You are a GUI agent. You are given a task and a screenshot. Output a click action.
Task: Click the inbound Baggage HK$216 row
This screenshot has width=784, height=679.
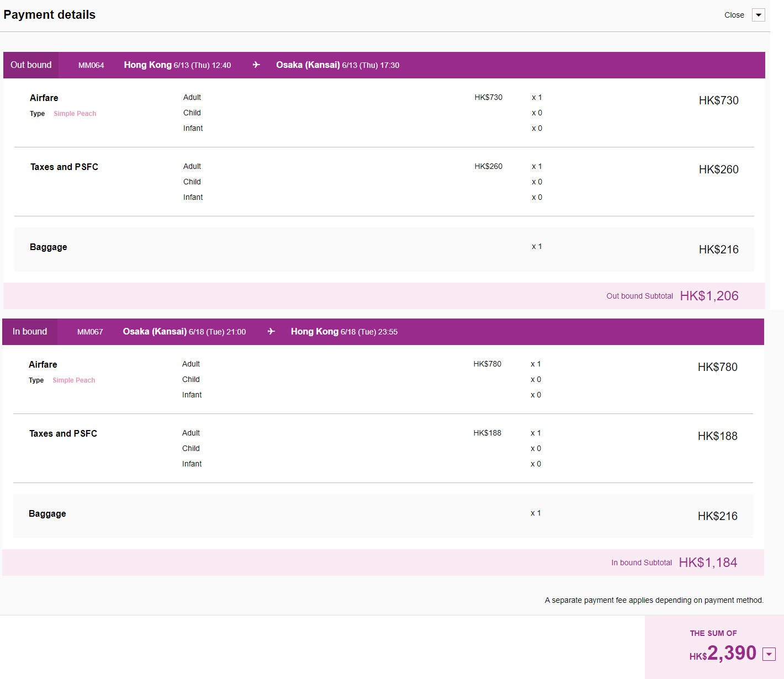(x=383, y=516)
